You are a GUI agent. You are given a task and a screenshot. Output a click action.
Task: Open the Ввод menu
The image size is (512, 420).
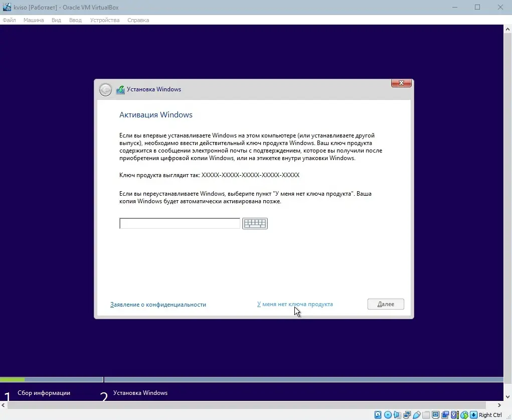75,20
